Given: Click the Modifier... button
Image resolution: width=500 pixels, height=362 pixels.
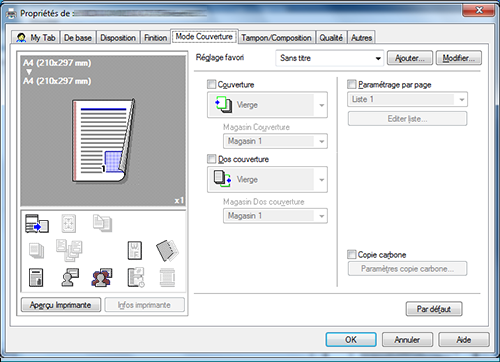Looking at the screenshot, I should pos(459,58).
